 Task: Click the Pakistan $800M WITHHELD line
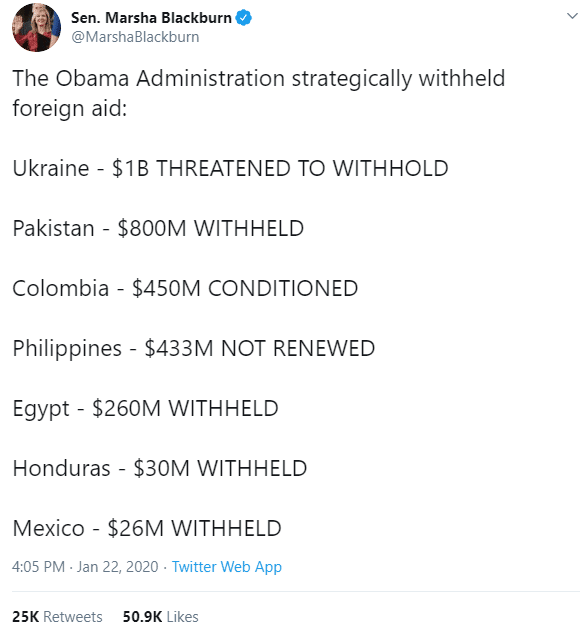click(158, 228)
